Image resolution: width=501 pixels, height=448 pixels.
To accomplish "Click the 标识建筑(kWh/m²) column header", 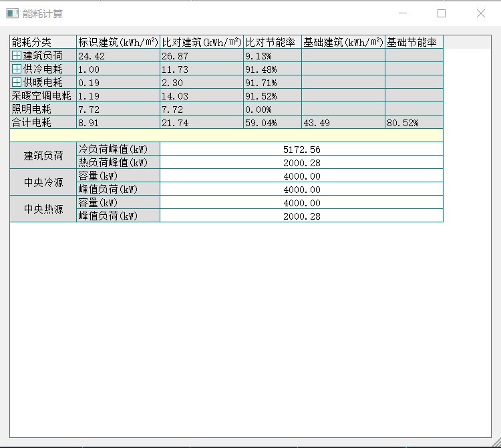I will pos(118,43).
